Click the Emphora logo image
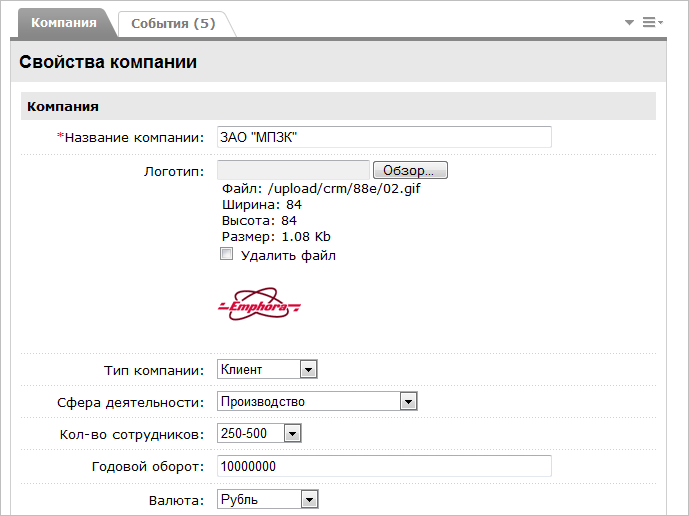The height and width of the screenshot is (516, 689). click(259, 305)
